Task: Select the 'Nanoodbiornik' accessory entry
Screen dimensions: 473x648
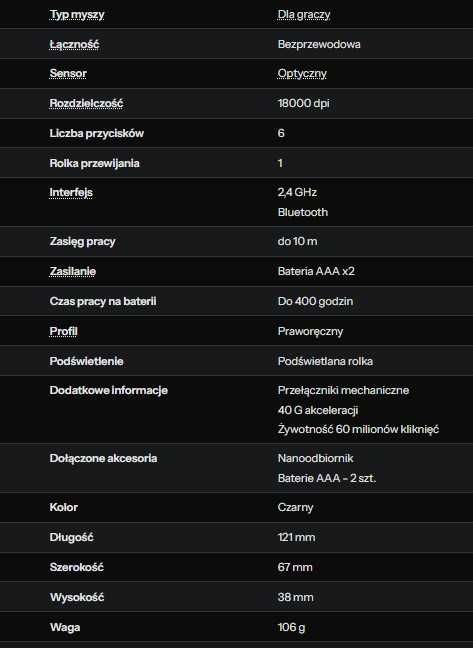Action: click(316, 458)
